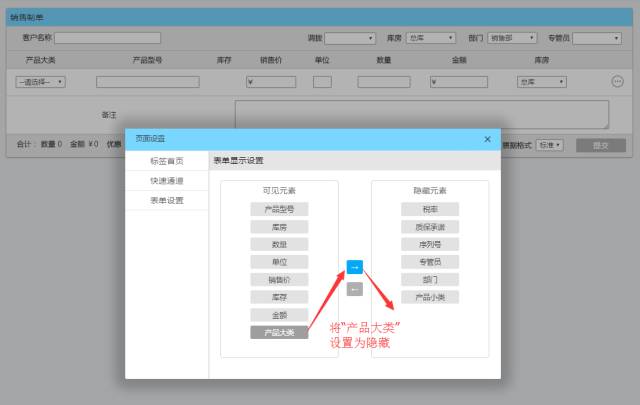Select 质保承诺 in the hidden elements list
Screen dimensions: 640x405
(430, 227)
